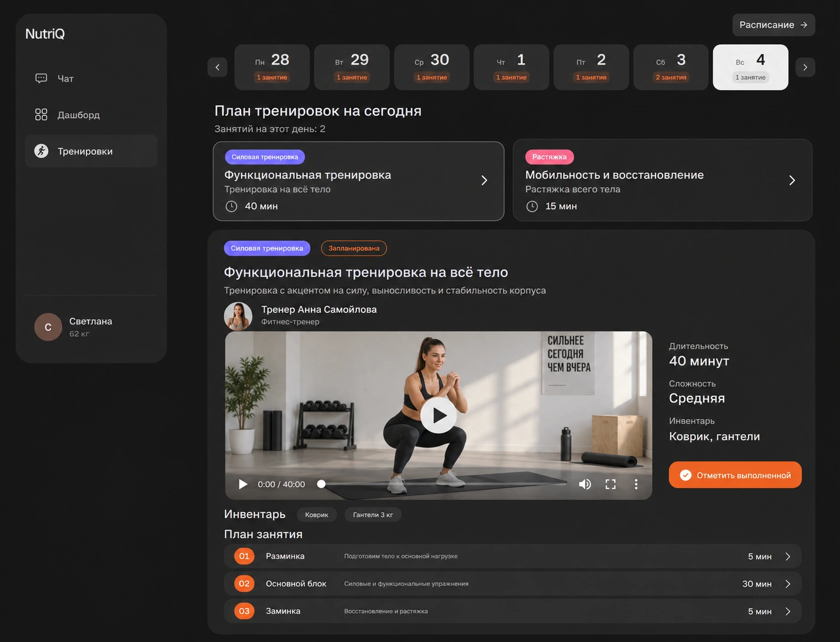Click the 02 step number badge

coord(244,584)
